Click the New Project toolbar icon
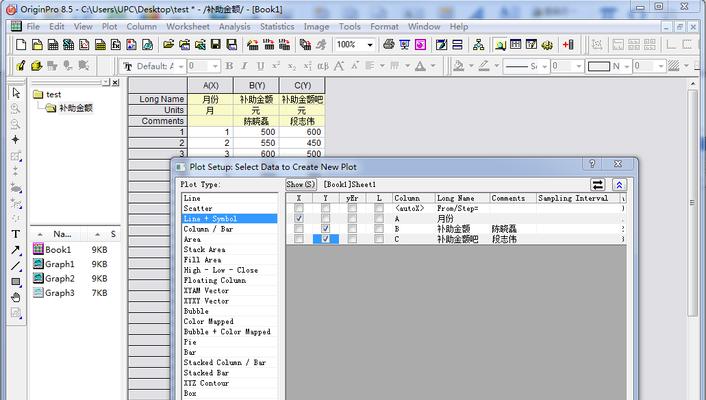The height and width of the screenshot is (400, 706). coord(21,45)
